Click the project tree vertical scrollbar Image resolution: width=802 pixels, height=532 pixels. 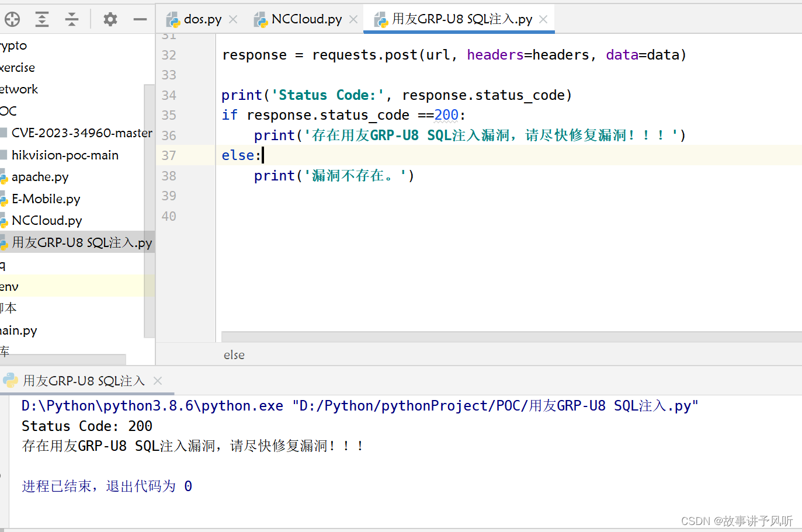point(150,211)
